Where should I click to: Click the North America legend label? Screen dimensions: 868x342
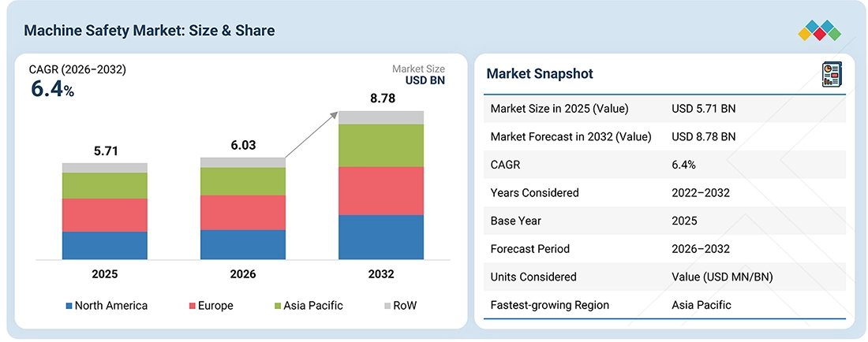[x=111, y=306]
